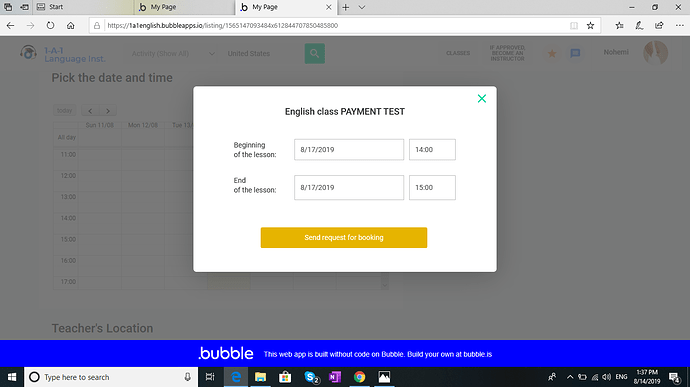Open the tabs you've set aside
Screen dimensions: 690x387
[8, 7]
